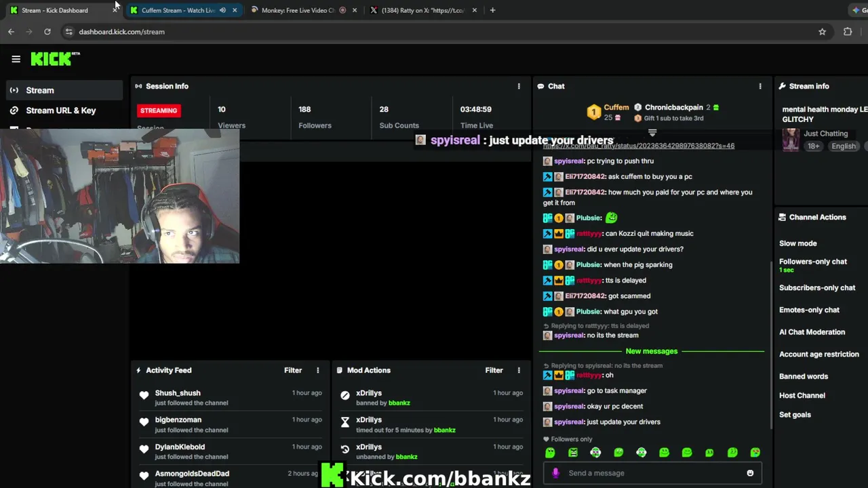The width and height of the screenshot is (868, 488).
Task: Open Shush_shush profile in Activity Feed
Action: [178, 393]
